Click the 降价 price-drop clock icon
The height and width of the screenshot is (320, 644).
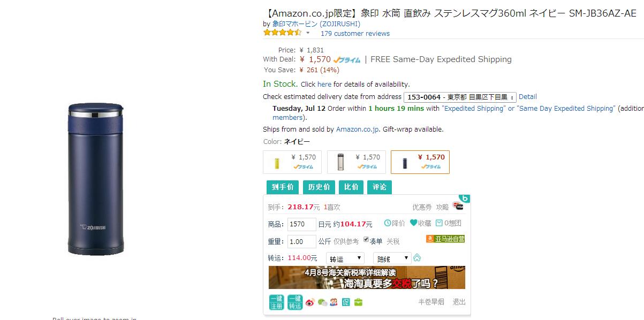[x=388, y=223]
